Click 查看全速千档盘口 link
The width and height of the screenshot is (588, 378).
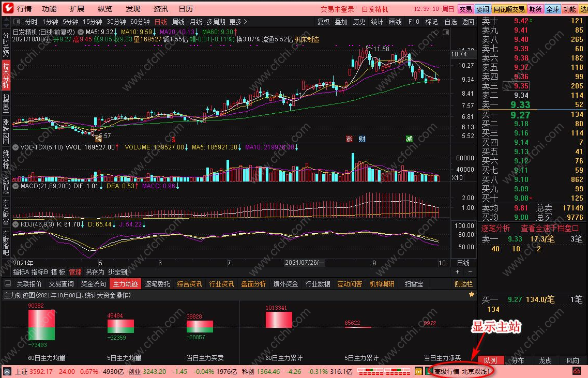point(550,228)
